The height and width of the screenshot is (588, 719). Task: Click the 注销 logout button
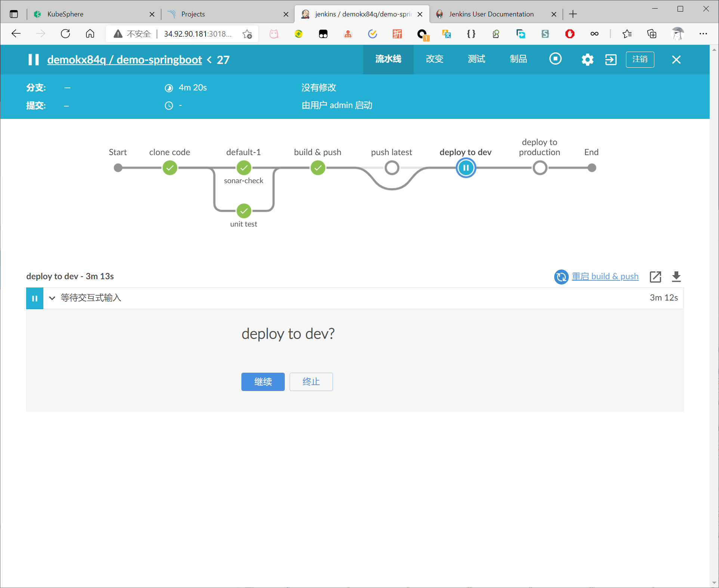click(640, 59)
